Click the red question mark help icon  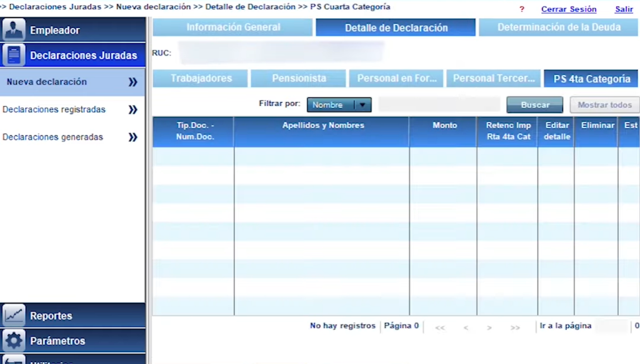pos(522,9)
